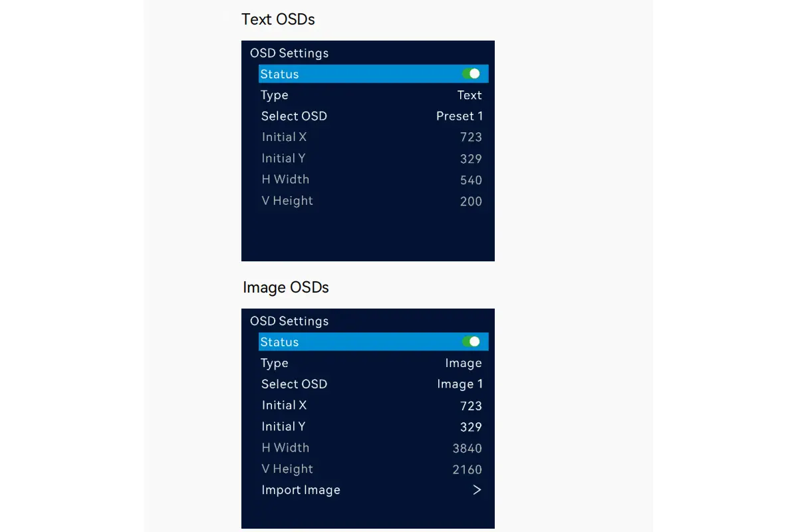Click V Height value 200
Viewport: 798px width, 532px height.
click(471, 201)
